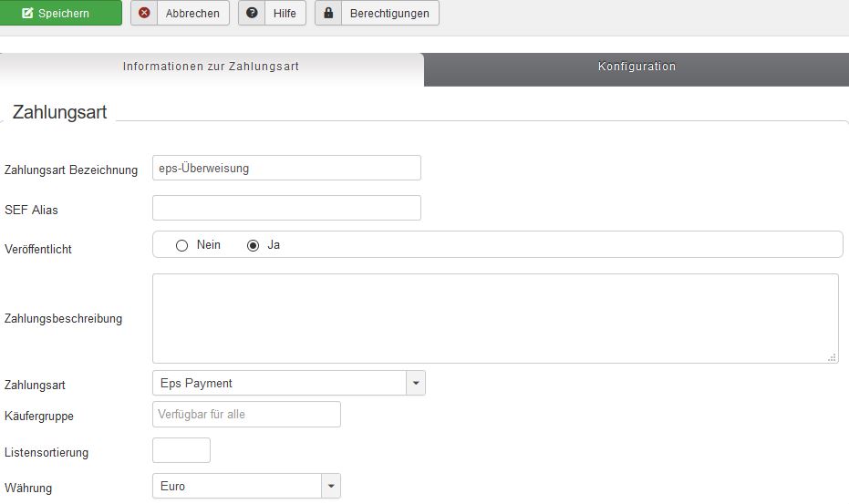Open help via the Hilfe label
The image size is (849, 504).
pos(285,13)
